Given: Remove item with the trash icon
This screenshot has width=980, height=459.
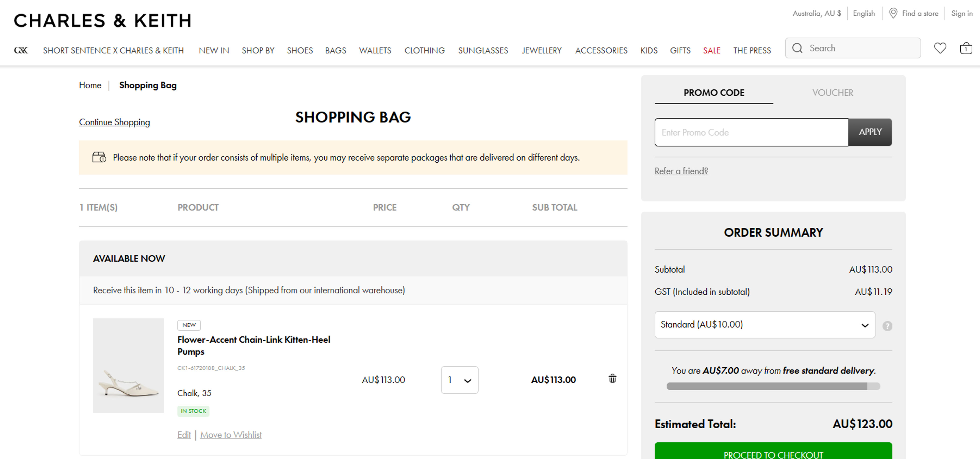Looking at the screenshot, I should (612, 378).
